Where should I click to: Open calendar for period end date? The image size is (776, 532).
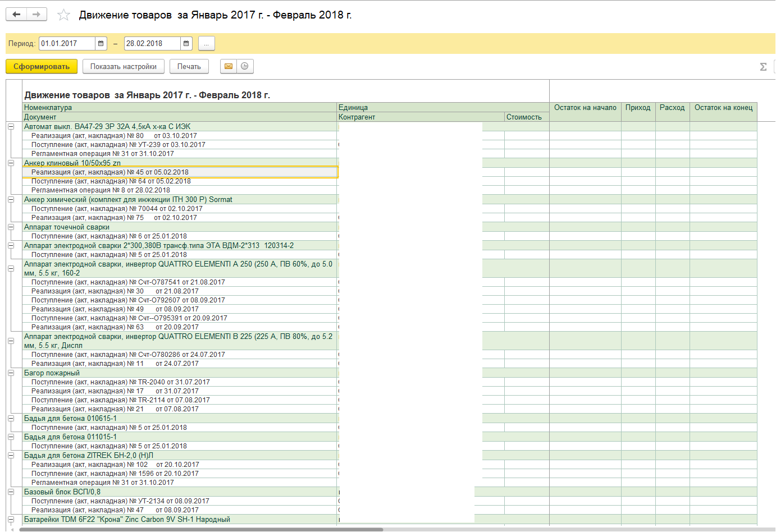click(186, 44)
